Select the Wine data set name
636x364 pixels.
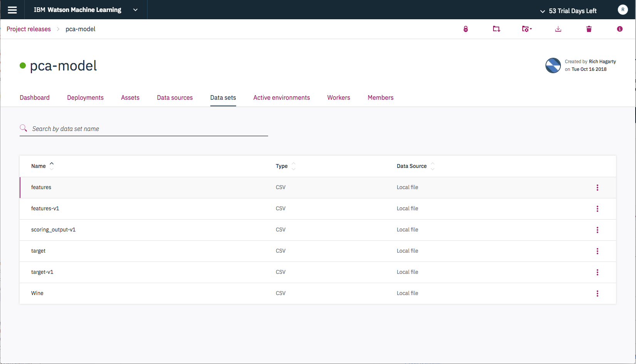pyautogui.click(x=37, y=293)
